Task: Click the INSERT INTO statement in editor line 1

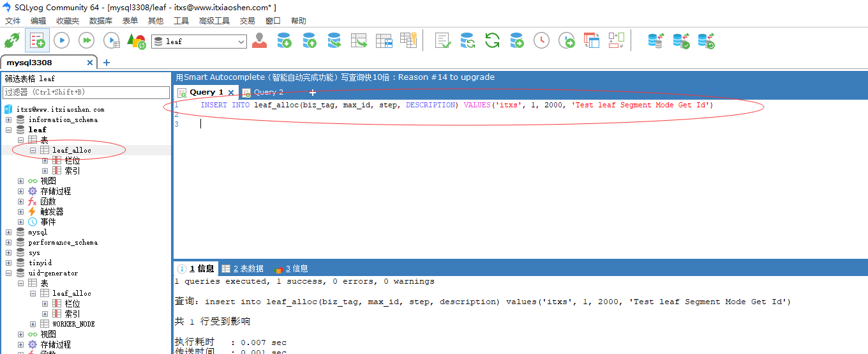Action: tap(456, 105)
